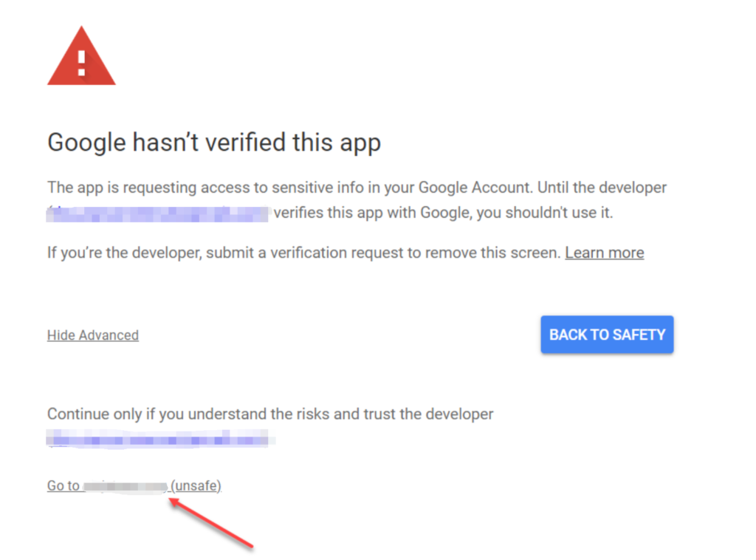This screenshot has width=756, height=560.
Task: Click the blurred developer email below Continue only
Action: (x=160, y=439)
